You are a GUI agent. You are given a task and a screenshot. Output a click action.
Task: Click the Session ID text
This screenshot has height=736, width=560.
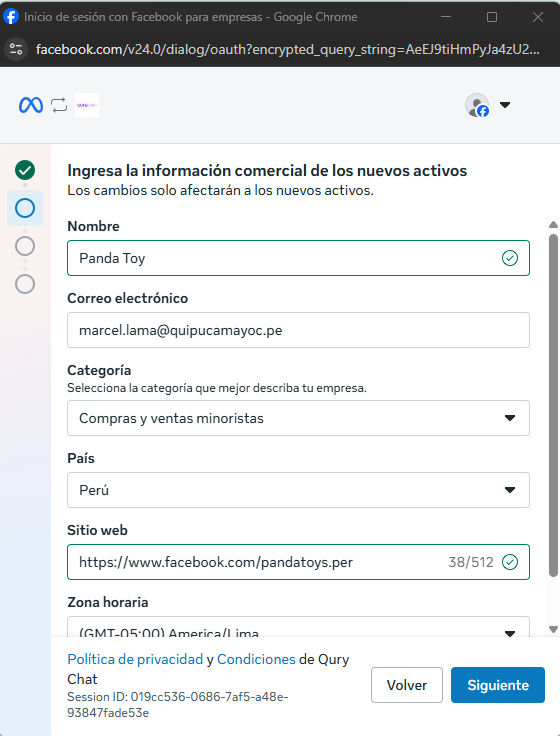[177, 705]
